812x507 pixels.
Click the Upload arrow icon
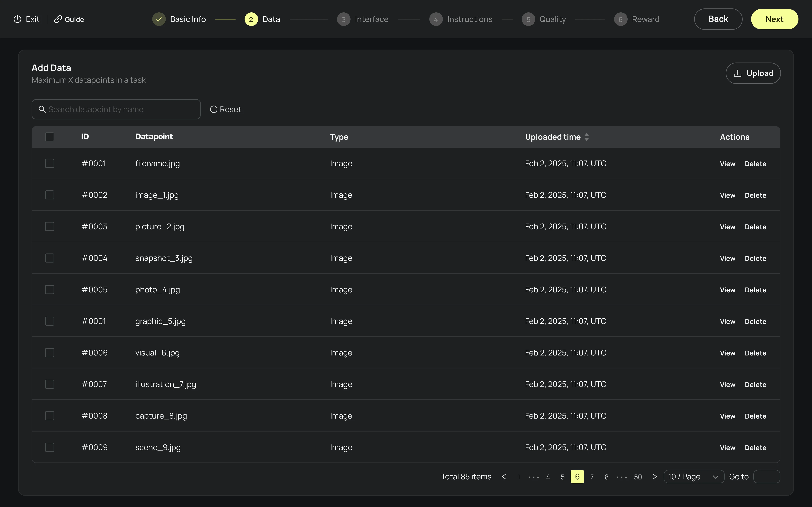point(737,73)
